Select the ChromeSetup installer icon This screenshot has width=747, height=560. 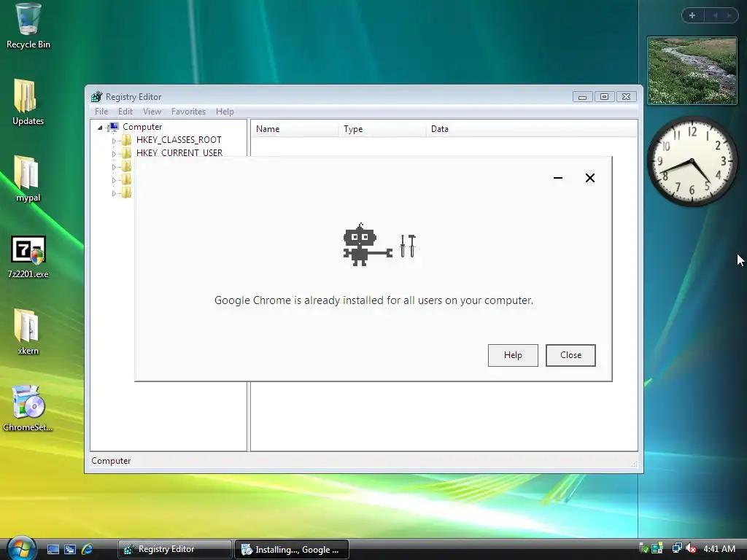pos(28,408)
